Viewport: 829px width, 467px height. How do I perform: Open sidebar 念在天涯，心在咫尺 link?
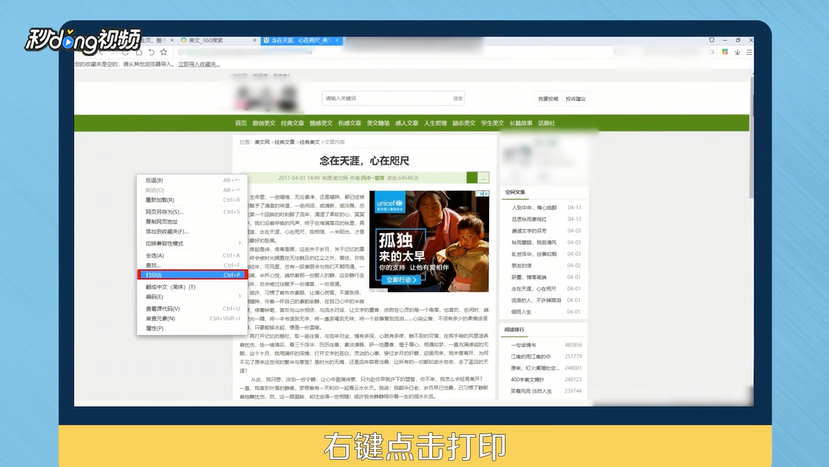(534, 289)
